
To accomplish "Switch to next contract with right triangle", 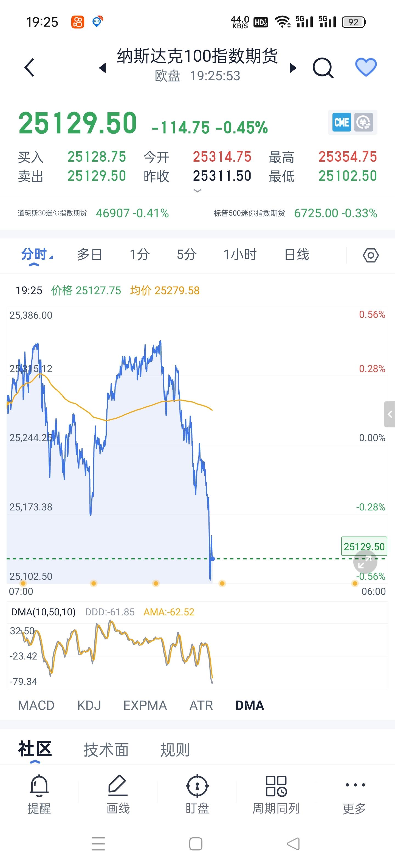I will 293,68.
